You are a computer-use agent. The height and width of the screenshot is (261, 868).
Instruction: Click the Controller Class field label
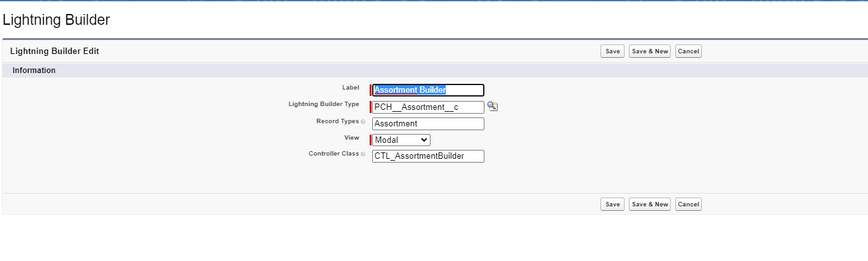[x=334, y=154]
